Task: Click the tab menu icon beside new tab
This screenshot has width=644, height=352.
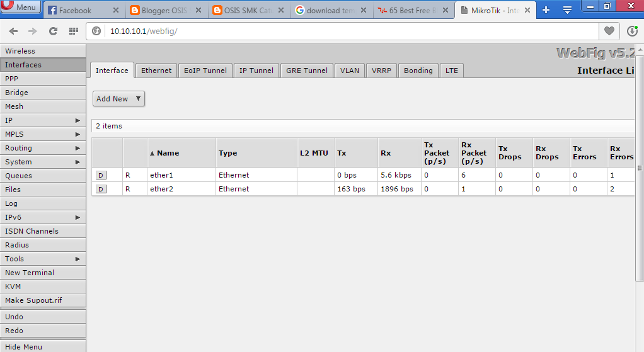Action: [567, 10]
